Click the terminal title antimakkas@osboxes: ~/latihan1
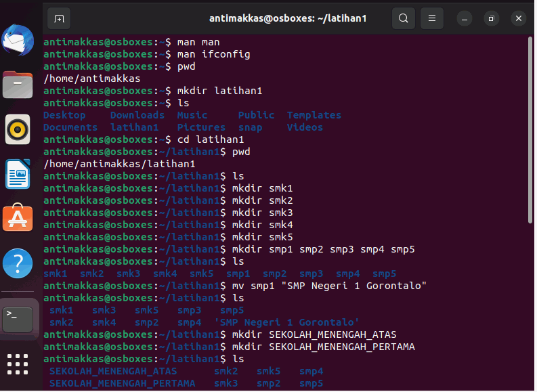Image resolution: width=537 pixels, height=392 pixels. pos(288,18)
